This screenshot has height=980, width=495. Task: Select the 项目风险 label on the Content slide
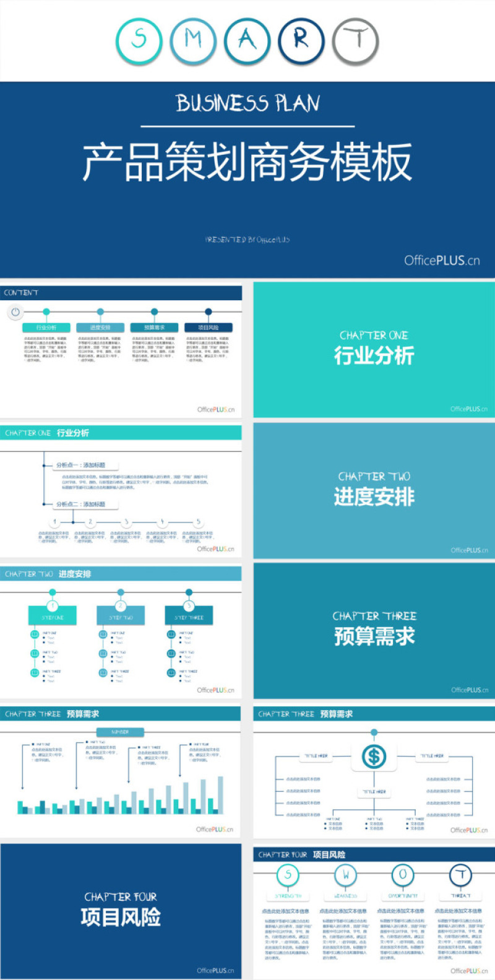[208, 327]
